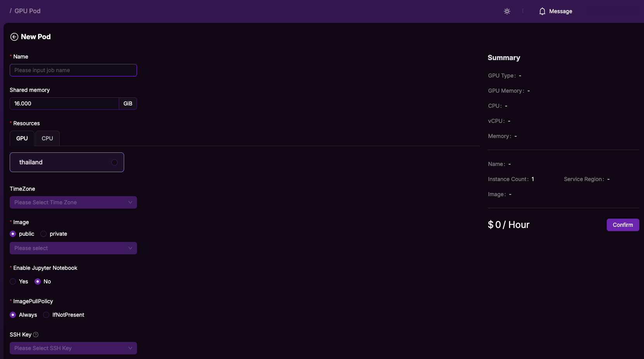Select the GPU resources tab
644x359 pixels.
[x=22, y=138]
